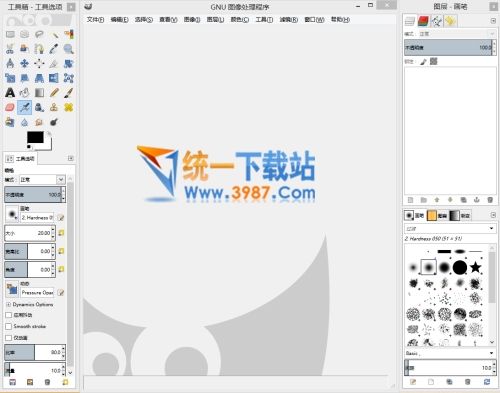Image resolution: width=500 pixels, height=393 pixels.
Task: Toggle checkbox below Smooth stroke
Action: (x=9, y=338)
